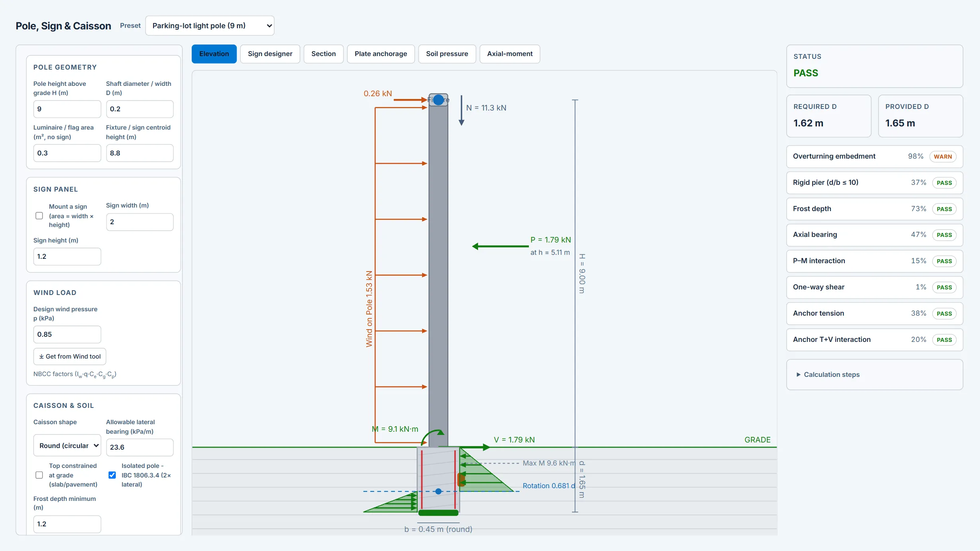Click the PASS status text
This screenshot has width=980, height=551.
[806, 73]
